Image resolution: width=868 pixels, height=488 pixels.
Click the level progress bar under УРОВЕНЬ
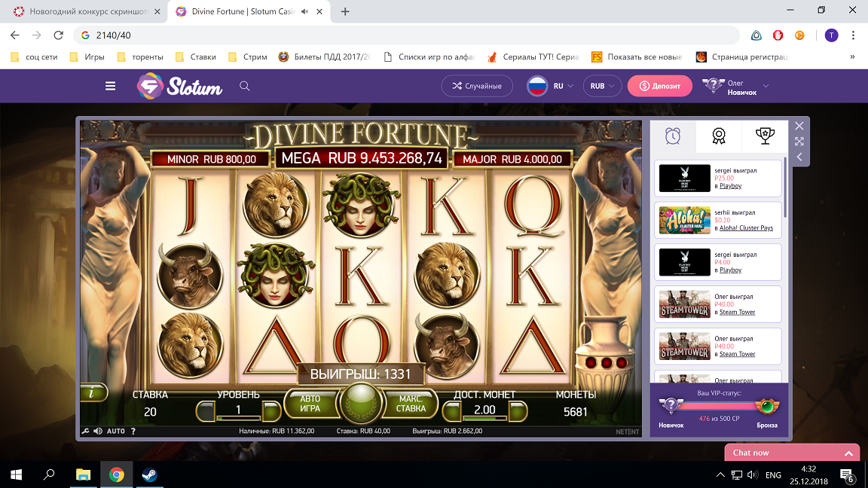click(239, 418)
